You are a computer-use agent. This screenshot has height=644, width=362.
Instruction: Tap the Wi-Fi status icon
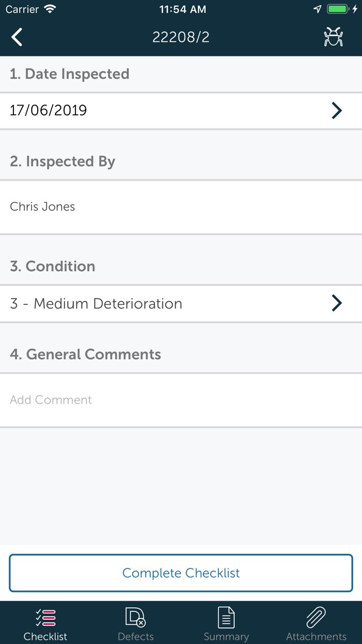click(x=50, y=9)
